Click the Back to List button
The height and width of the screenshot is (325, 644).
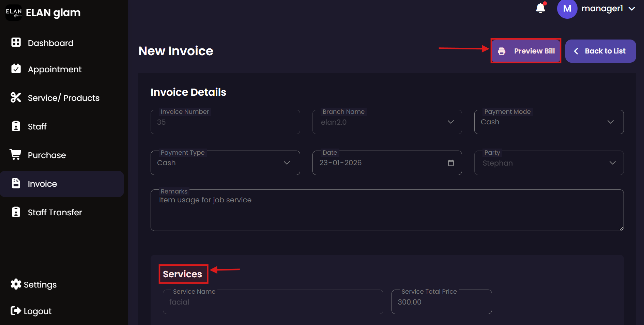click(x=600, y=51)
